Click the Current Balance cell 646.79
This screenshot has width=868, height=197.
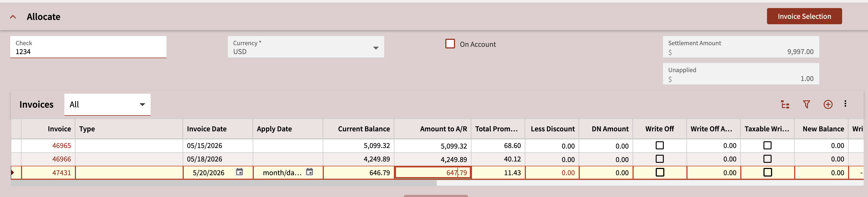pos(359,173)
